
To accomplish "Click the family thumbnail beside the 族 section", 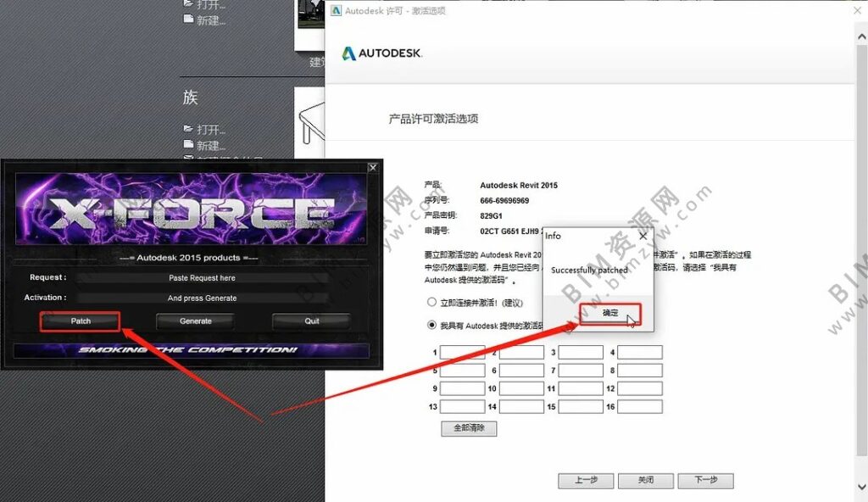I will tap(310, 122).
